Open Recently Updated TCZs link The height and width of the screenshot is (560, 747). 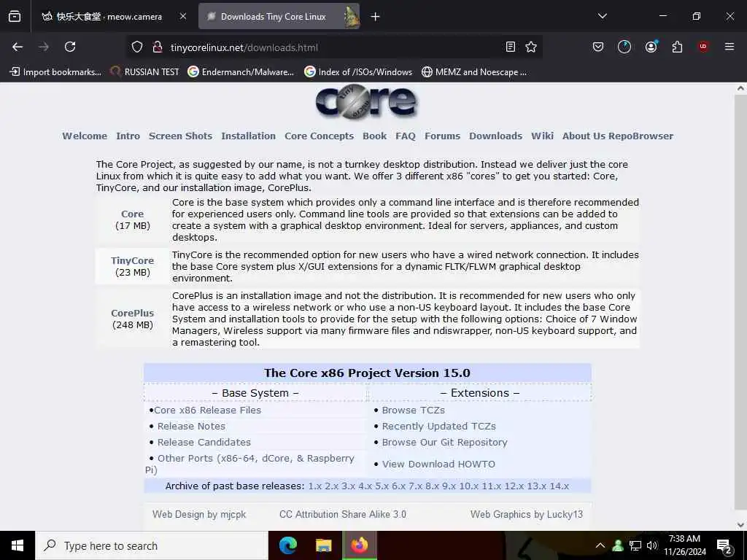coord(438,426)
